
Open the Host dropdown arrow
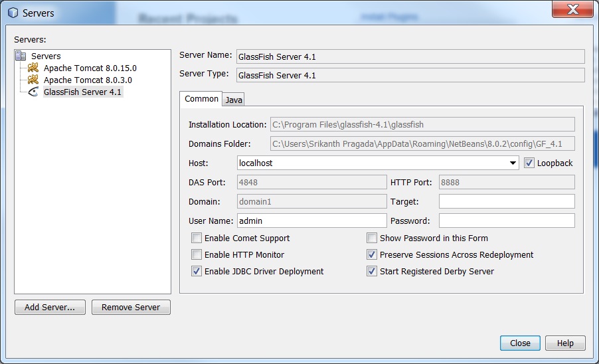tap(513, 163)
